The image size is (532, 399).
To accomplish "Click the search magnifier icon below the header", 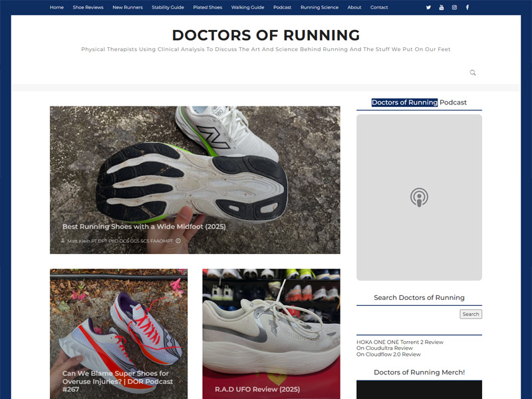I will click(472, 72).
